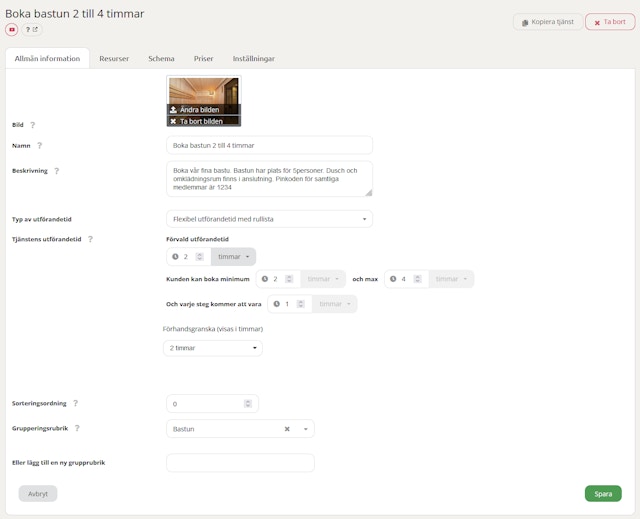The image size is (640, 519).
Task: Clear the Bastun grouping selection
Action: pyautogui.click(x=287, y=429)
